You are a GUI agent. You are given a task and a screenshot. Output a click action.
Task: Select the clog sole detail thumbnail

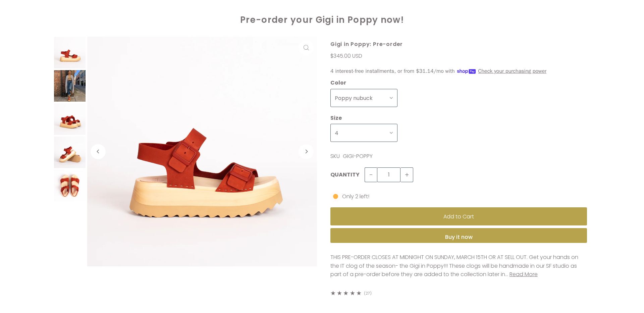[70, 152]
